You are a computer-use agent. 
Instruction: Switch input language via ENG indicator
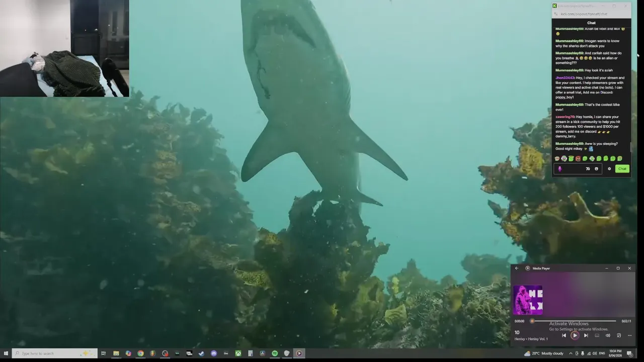(x=602, y=353)
